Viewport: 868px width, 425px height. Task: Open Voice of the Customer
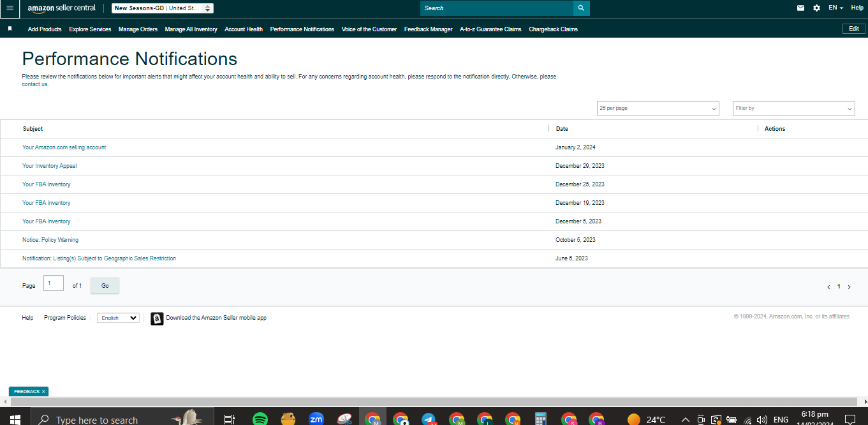click(x=369, y=29)
